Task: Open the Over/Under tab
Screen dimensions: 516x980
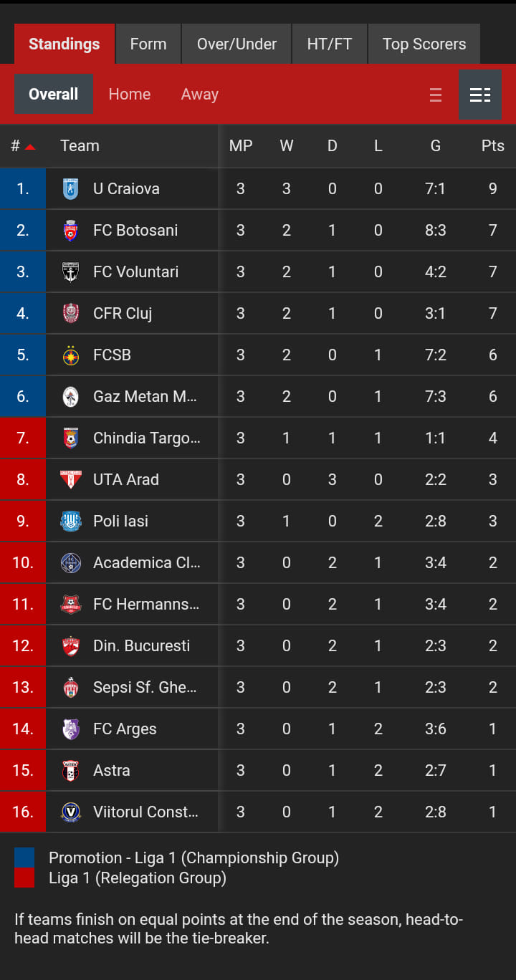Action: pos(236,44)
